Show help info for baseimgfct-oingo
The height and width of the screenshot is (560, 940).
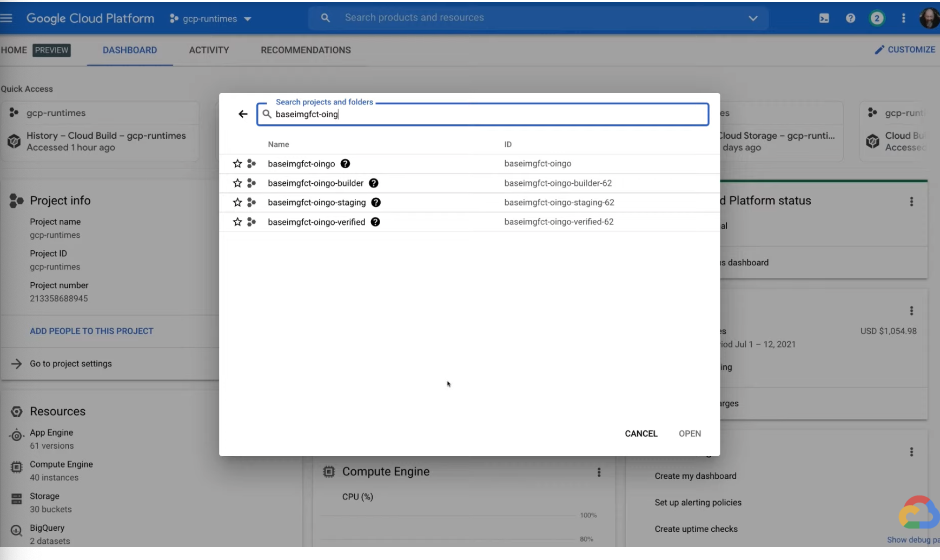pyautogui.click(x=345, y=164)
